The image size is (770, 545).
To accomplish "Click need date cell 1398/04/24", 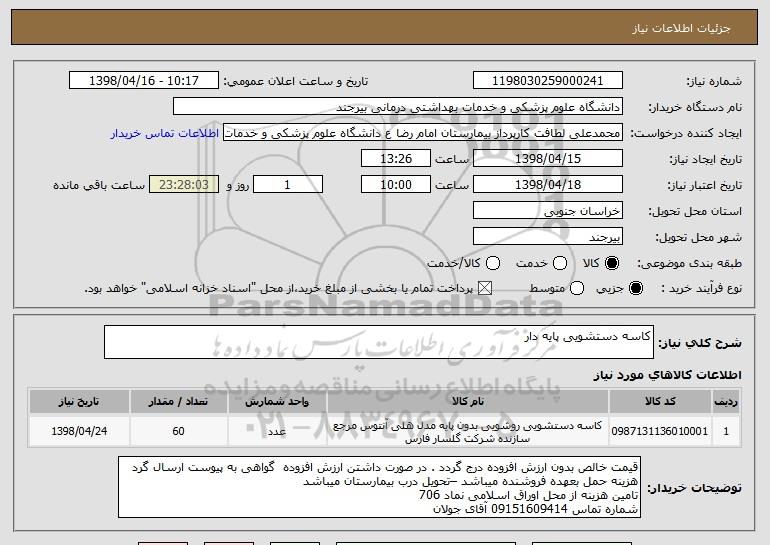I will [79, 431].
